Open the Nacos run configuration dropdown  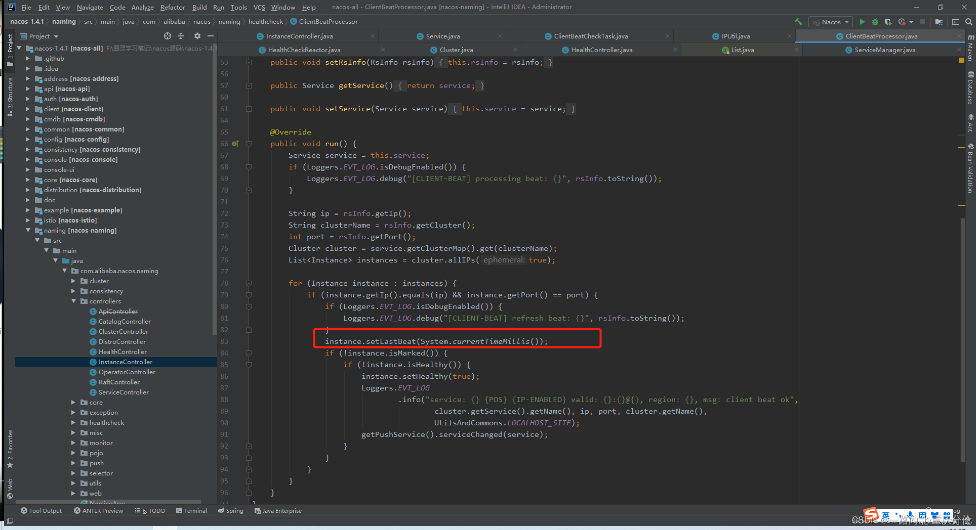831,22
